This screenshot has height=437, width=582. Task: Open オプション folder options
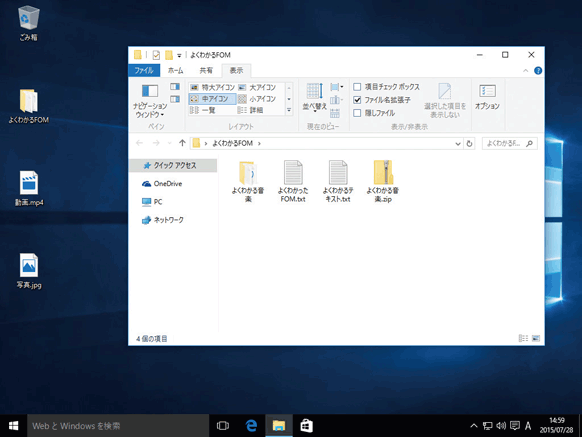click(487, 97)
